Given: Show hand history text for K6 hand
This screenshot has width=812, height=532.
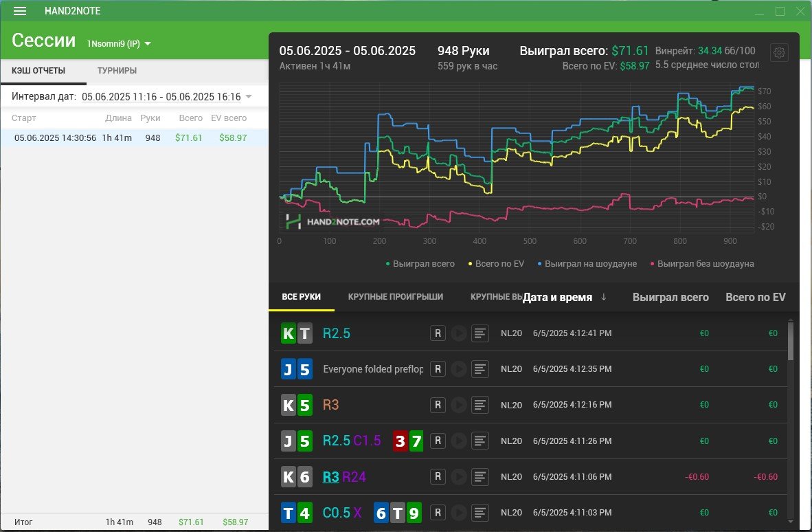Looking at the screenshot, I should pos(480,476).
